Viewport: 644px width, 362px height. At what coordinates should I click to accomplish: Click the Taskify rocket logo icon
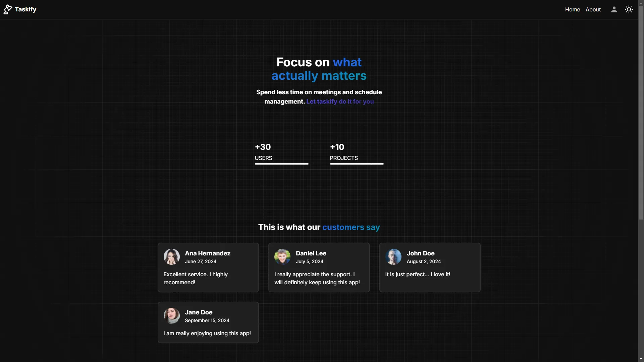[x=8, y=9]
